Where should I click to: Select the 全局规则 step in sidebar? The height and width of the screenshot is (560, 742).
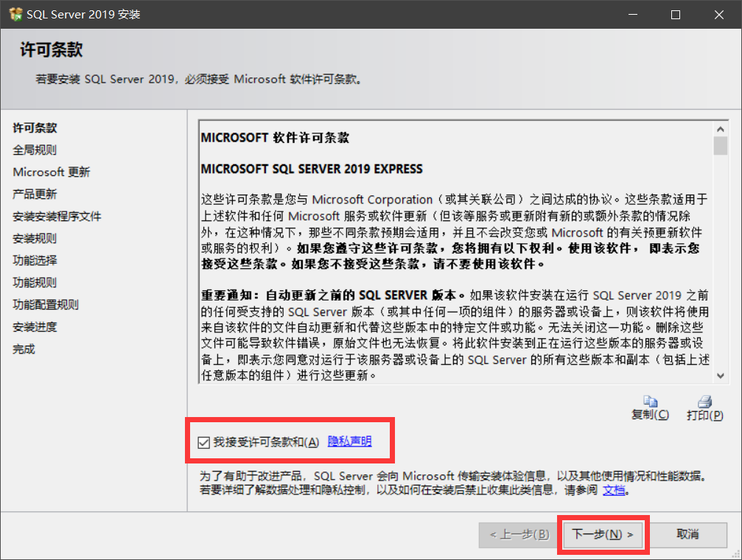coord(35,150)
